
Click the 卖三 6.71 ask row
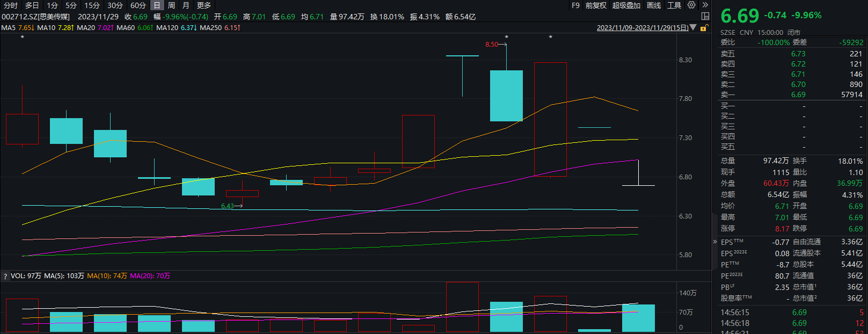(791, 74)
